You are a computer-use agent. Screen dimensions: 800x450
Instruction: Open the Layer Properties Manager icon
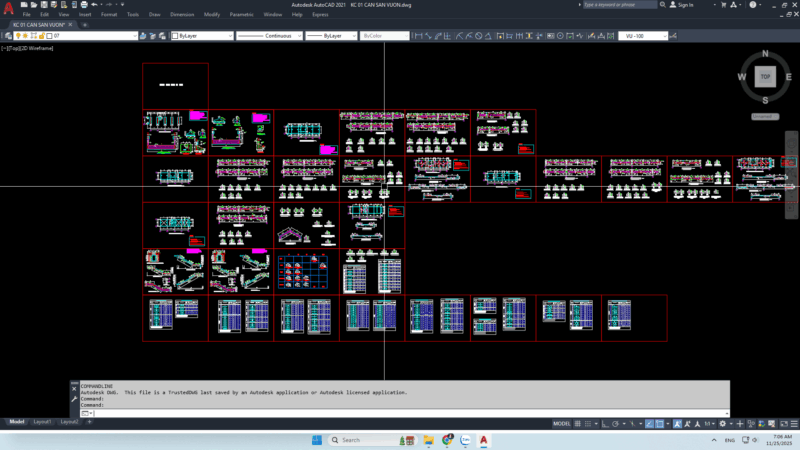click(8, 36)
